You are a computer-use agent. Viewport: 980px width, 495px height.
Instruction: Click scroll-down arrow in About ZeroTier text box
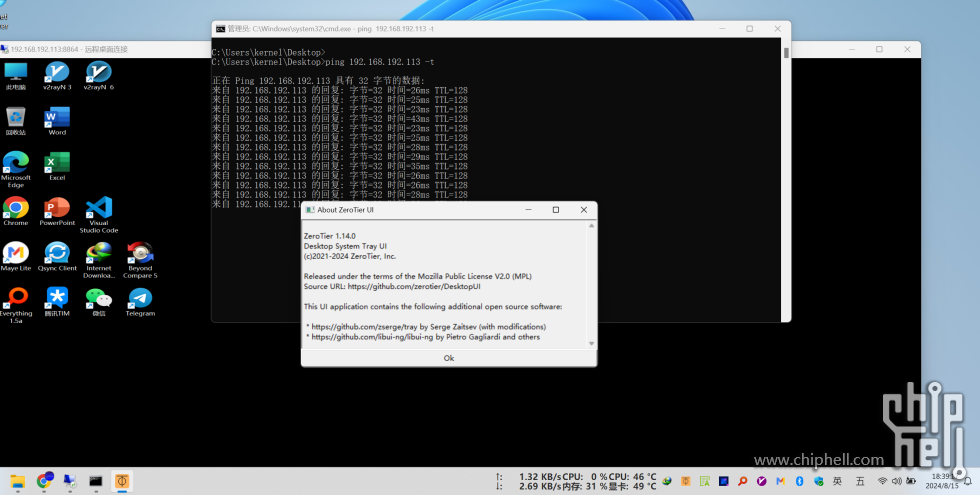591,343
